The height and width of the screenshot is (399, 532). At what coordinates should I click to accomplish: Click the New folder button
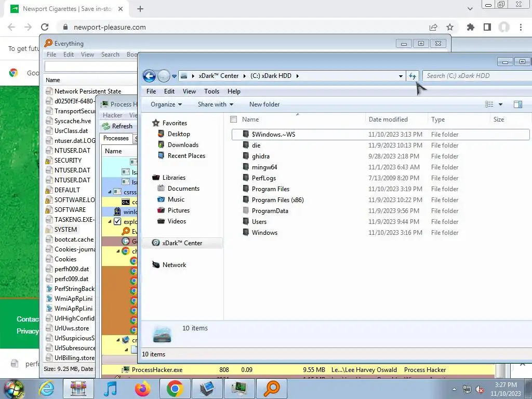point(264,104)
